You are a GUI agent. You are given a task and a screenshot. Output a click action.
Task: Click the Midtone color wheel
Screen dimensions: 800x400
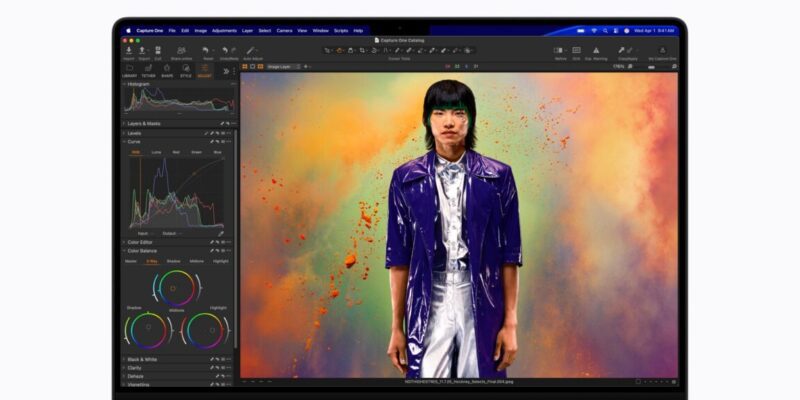[x=177, y=288]
